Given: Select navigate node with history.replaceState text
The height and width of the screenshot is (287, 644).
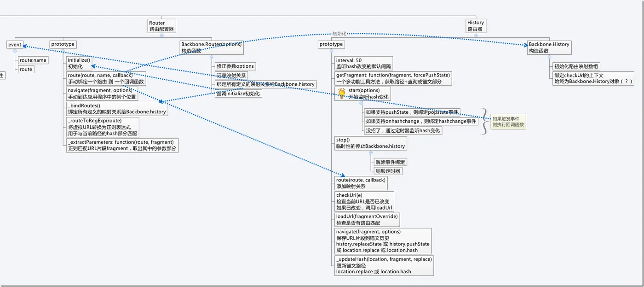Looking at the screenshot, I should (383, 241).
